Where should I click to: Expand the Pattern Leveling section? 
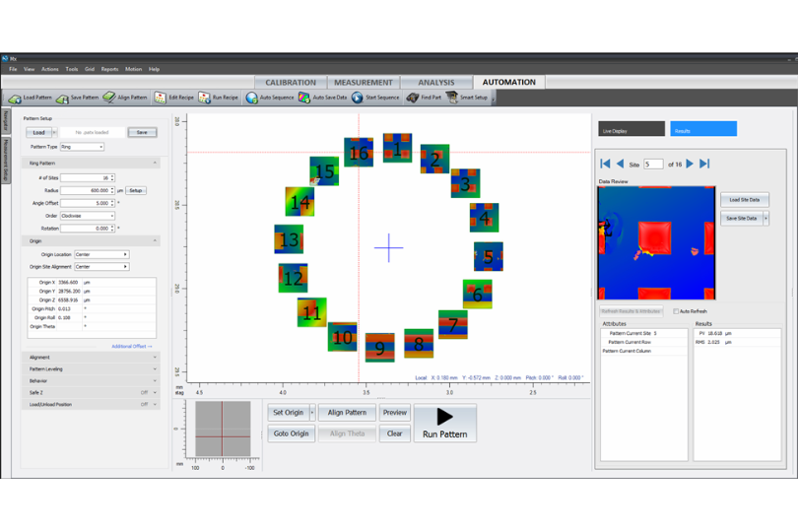[90, 368]
